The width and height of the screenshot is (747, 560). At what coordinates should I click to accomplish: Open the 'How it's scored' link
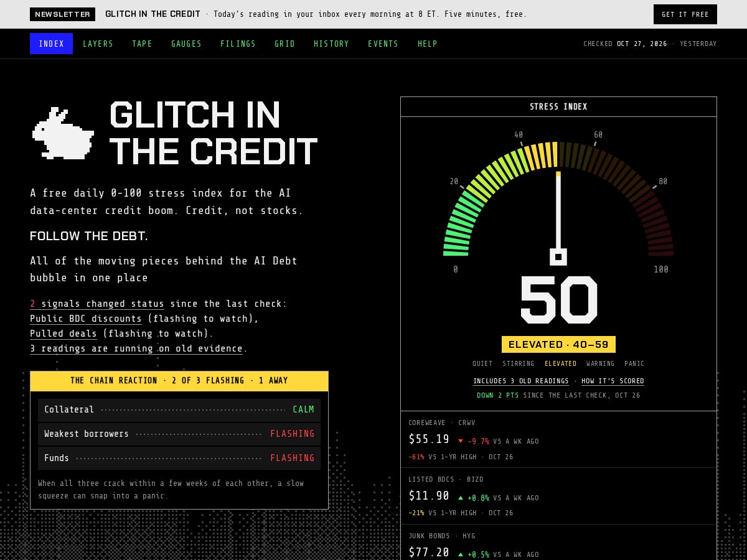click(613, 381)
